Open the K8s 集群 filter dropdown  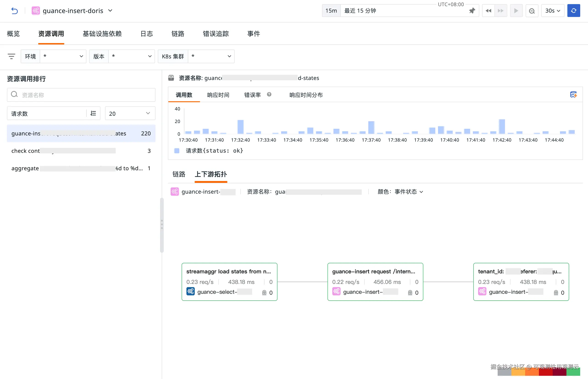point(211,56)
